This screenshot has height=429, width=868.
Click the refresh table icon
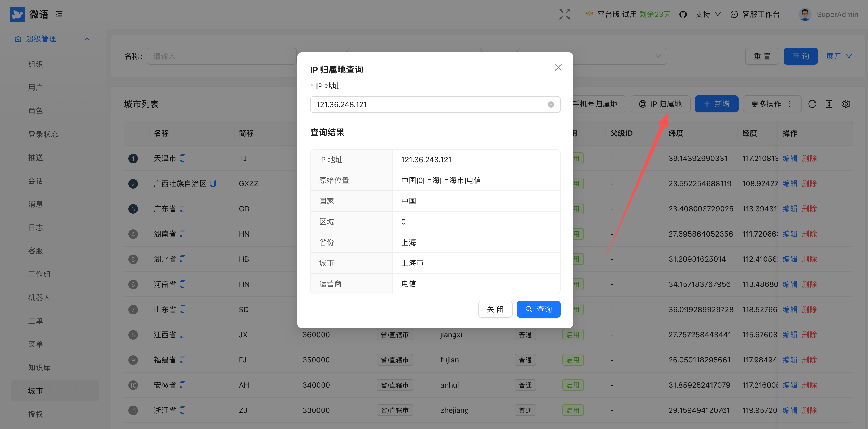click(812, 104)
